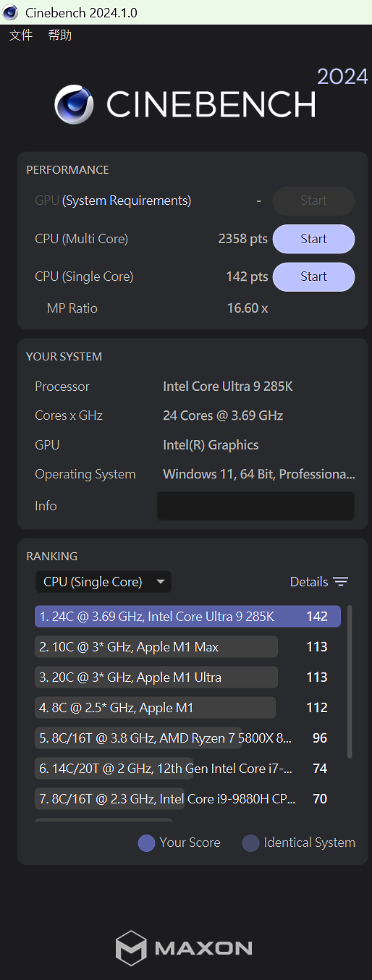The width and height of the screenshot is (372, 980).
Task: Select the Intel Core Ultra 9 285K ranking entry
Action: pos(187,617)
